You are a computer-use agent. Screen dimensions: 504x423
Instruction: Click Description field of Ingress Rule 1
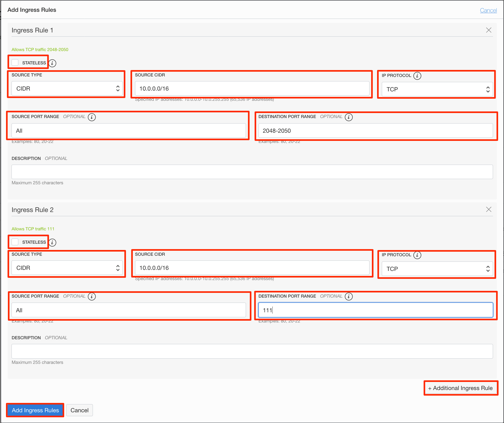[252, 172]
